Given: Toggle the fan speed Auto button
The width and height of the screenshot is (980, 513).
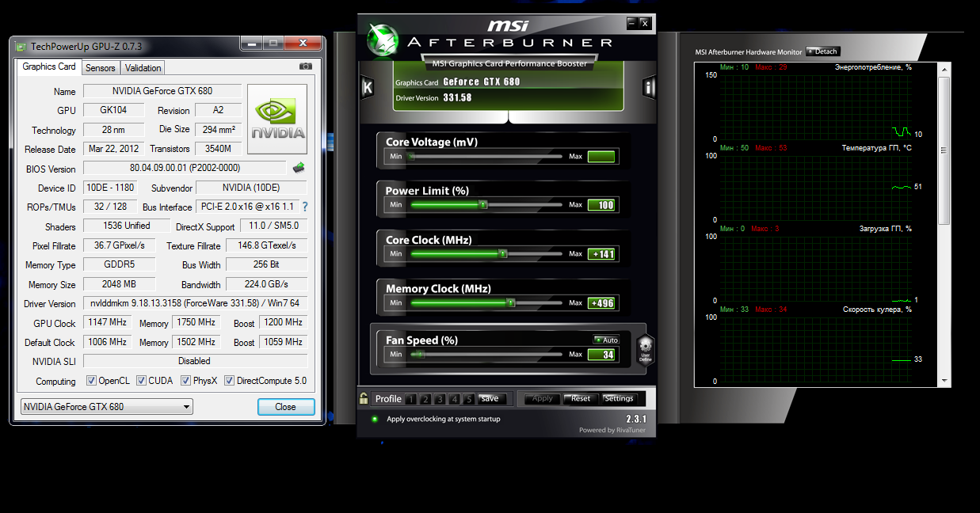Looking at the screenshot, I should tap(606, 340).
